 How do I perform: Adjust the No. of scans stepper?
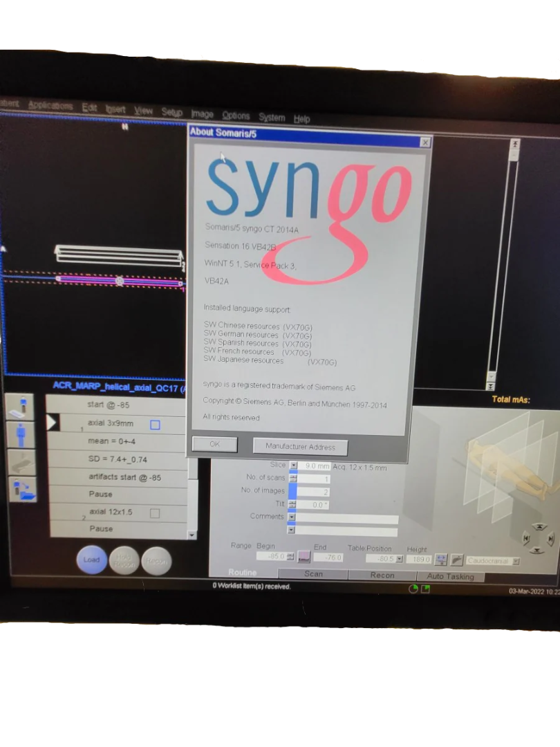(293, 479)
